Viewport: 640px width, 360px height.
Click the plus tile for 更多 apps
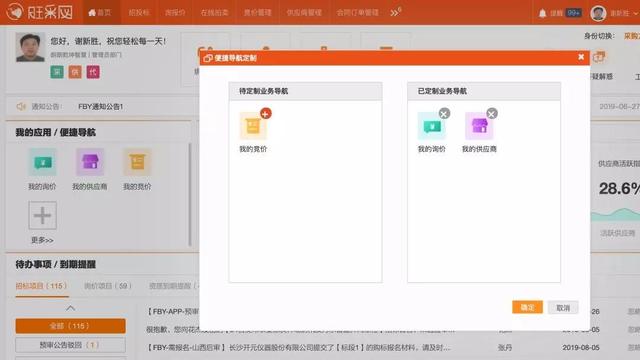42,215
